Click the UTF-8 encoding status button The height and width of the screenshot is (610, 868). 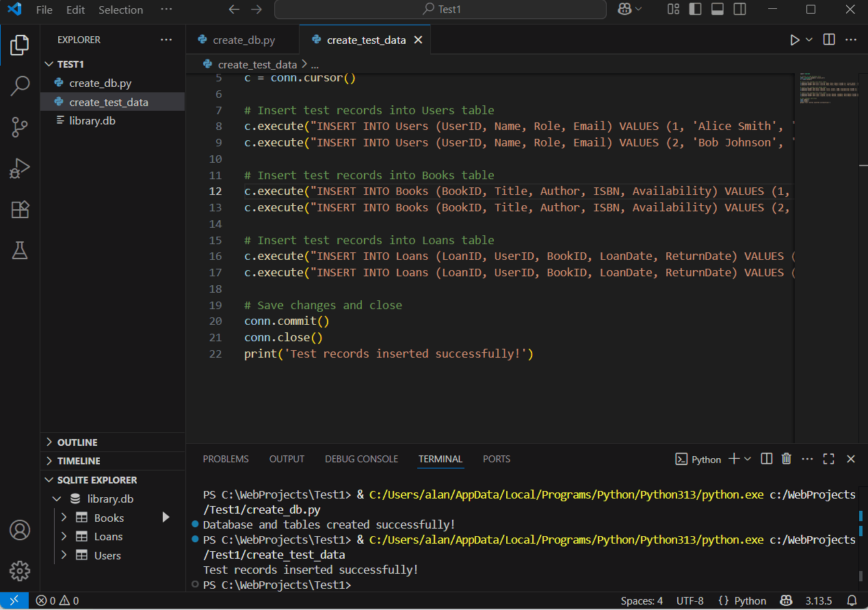click(689, 601)
